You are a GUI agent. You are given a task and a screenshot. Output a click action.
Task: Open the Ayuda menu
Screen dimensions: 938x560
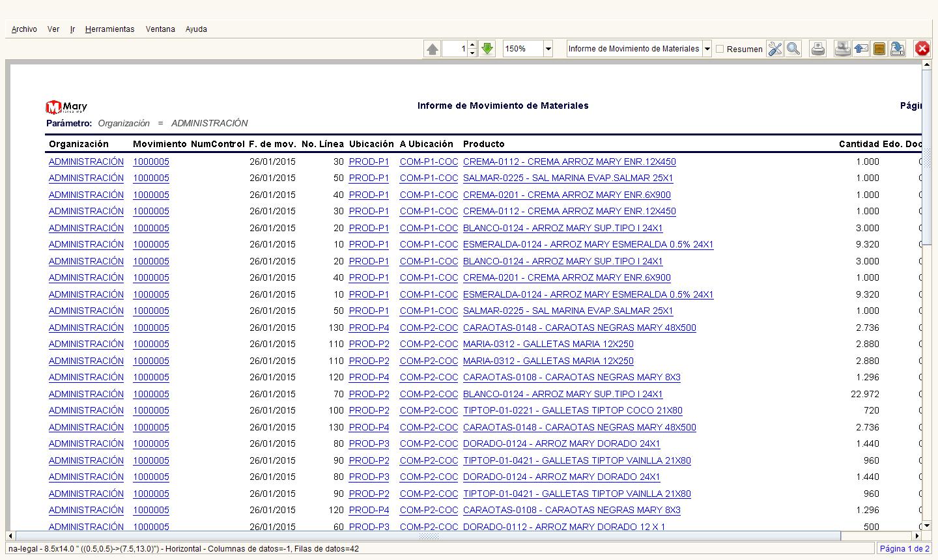tap(196, 29)
